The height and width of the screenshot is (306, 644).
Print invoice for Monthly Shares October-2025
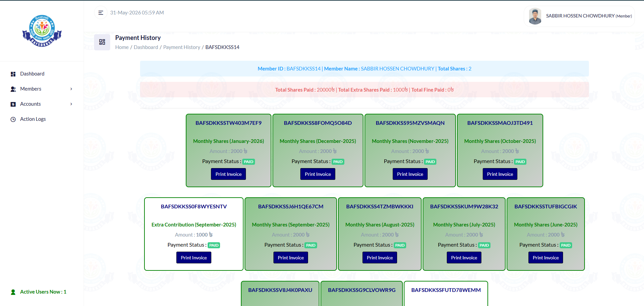pos(500,174)
